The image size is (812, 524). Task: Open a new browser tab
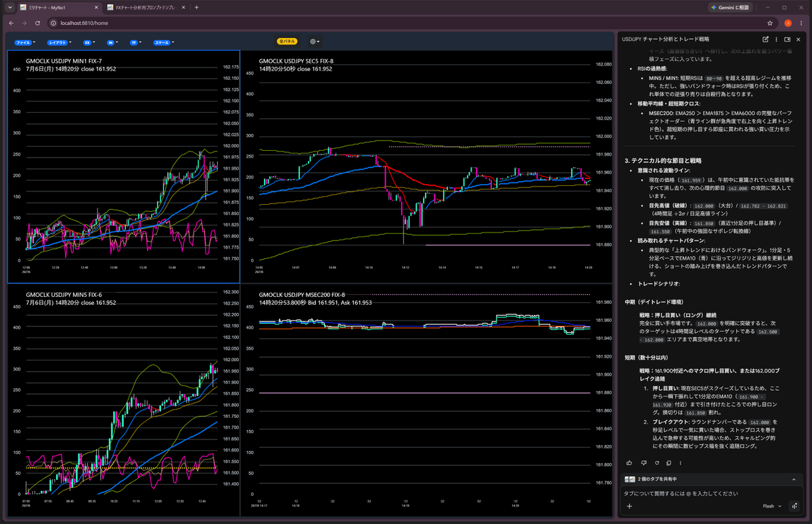(x=197, y=7)
